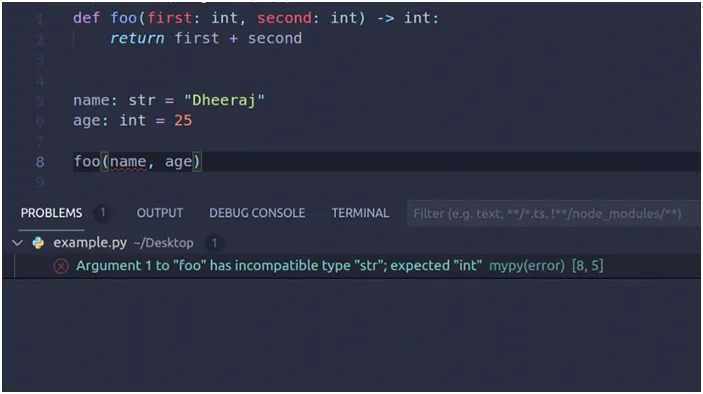Click the 'def' keyword on line 1
The width and height of the screenshot is (703, 394).
pos(87,18)
